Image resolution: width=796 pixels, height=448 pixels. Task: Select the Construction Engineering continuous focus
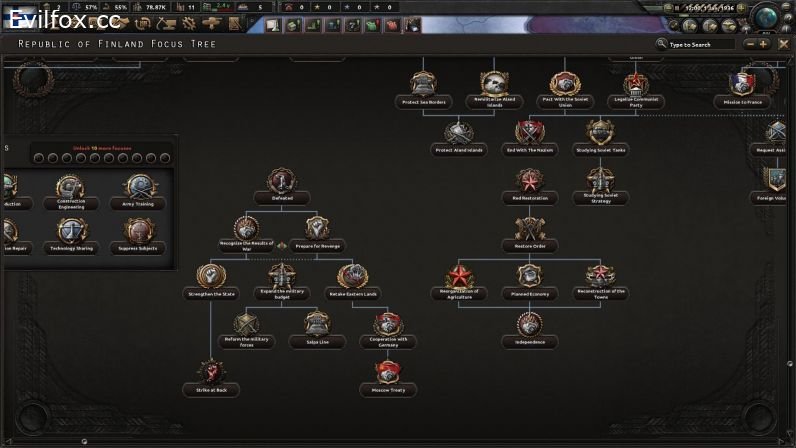click(x=70, y=188)
